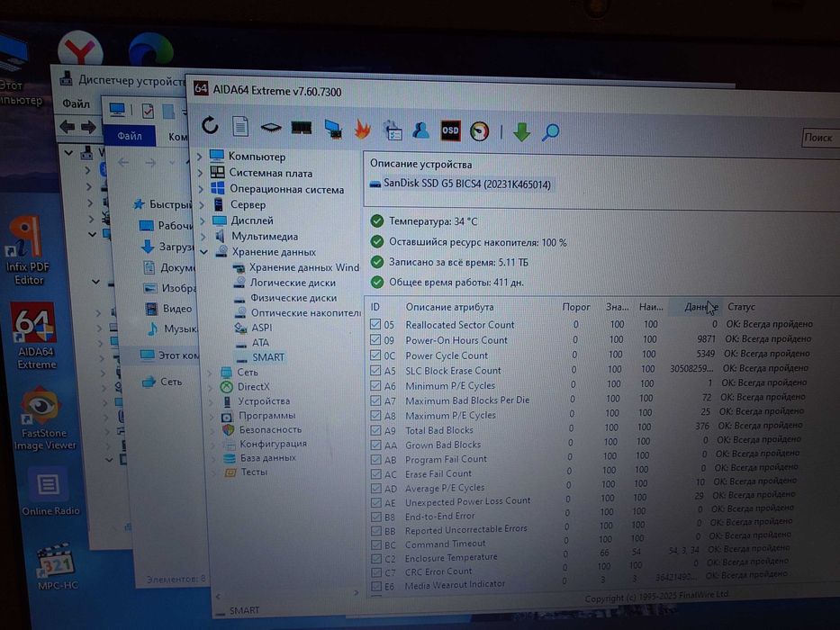Screen dimensions: 840x630
Task: Click the memory module icon in toolbar
Action: coord(302,128)
